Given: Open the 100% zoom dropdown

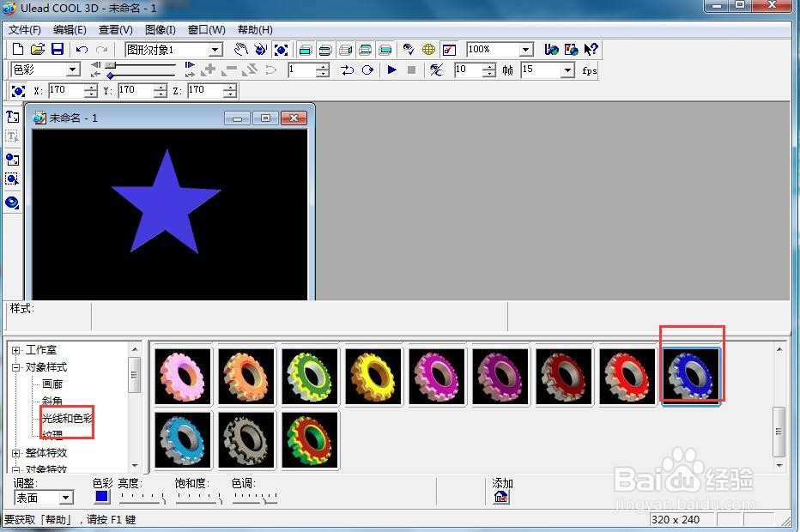Looking at the screenshot, I should pos(526,50).
